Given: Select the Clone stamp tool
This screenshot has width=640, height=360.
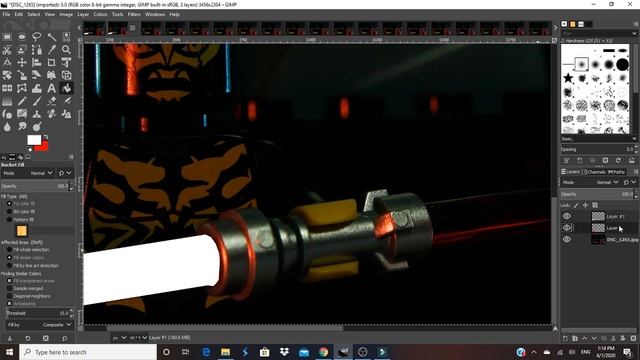Looking at the screenshot, I should 37,114.
